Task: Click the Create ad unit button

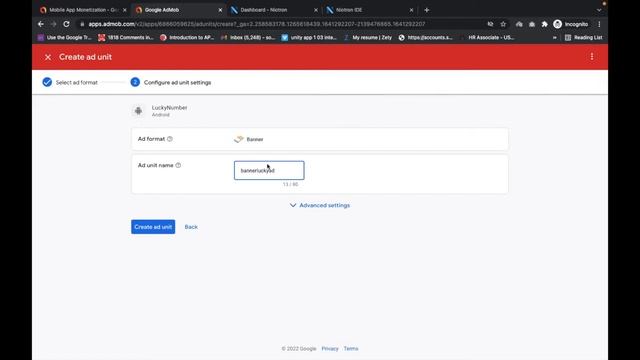Action: coord(153,227)
